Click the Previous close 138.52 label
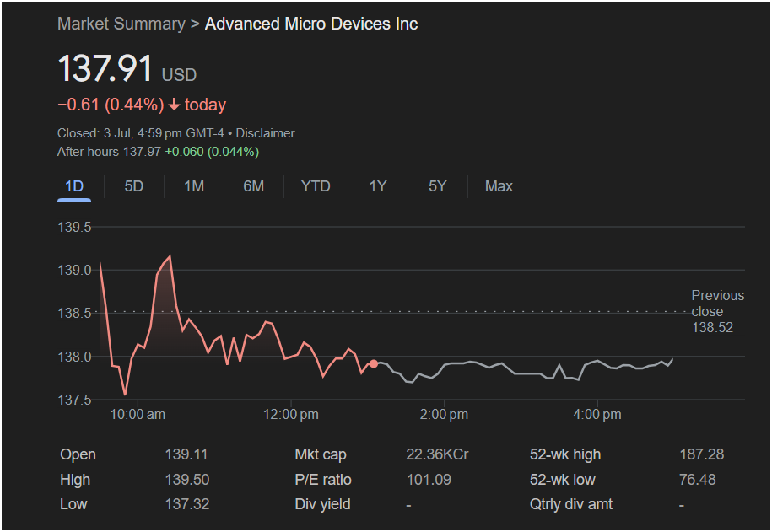Image resolution: width=772 pixels, height=532 pixels. tap(717, 311)
